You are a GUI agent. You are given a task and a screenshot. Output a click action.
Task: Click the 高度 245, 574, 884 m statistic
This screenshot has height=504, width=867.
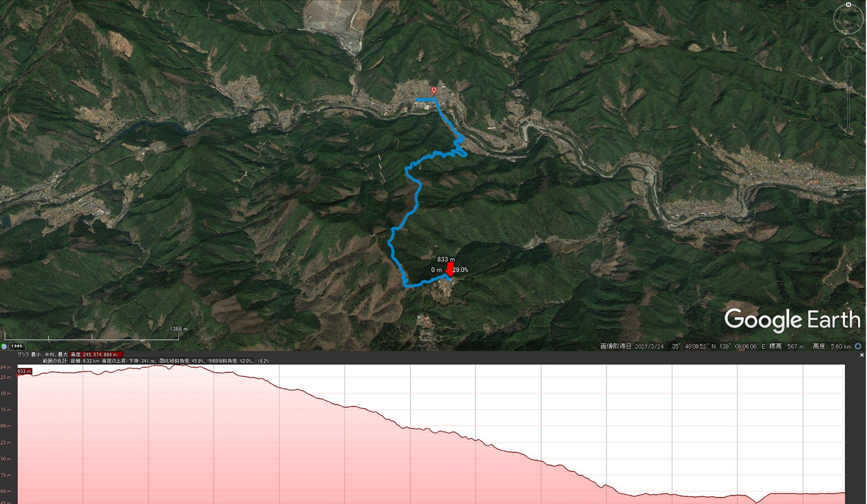click(x=96, y=355)
